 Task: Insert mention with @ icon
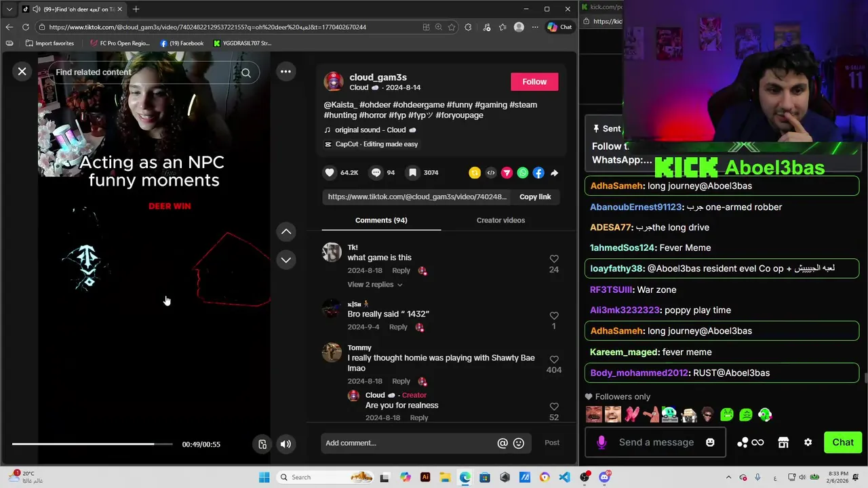[502, 443]
